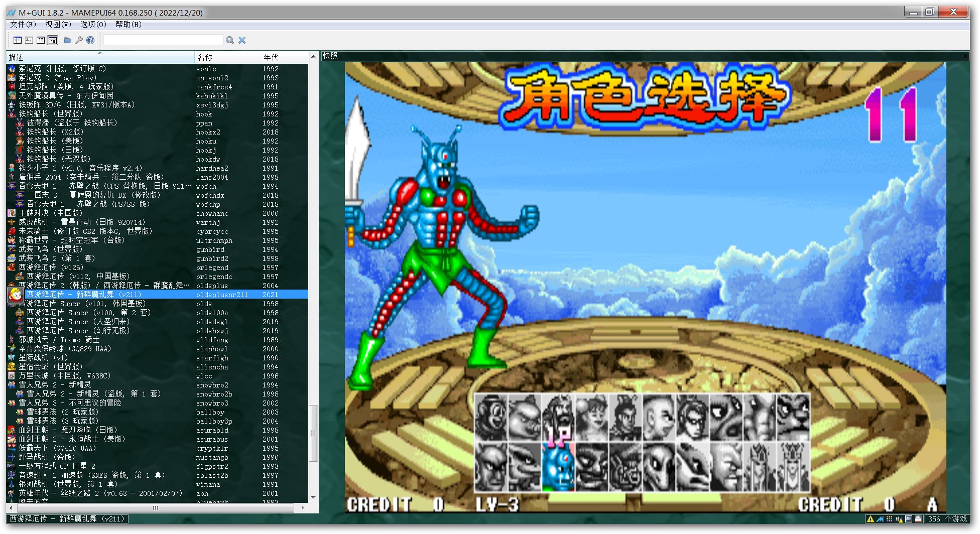980x534 pixels.
Task: Click the magnifier search icon
Action: coord(230,40)
